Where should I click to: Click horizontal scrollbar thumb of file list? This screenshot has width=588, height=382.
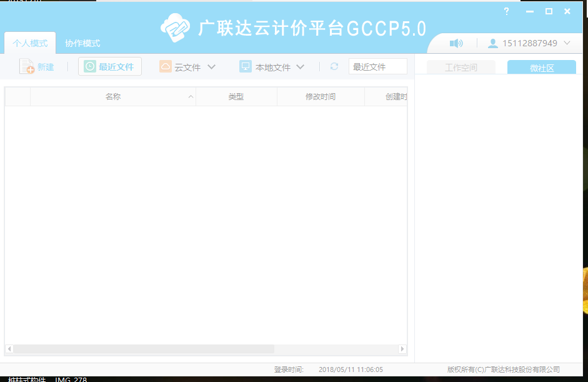[x=144, y=349]
